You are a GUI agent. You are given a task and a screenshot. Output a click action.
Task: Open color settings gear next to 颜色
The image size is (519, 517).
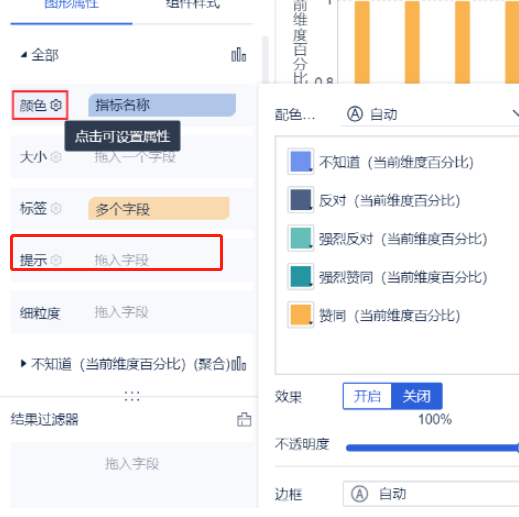pyautogui.click(x=56, y=105)
